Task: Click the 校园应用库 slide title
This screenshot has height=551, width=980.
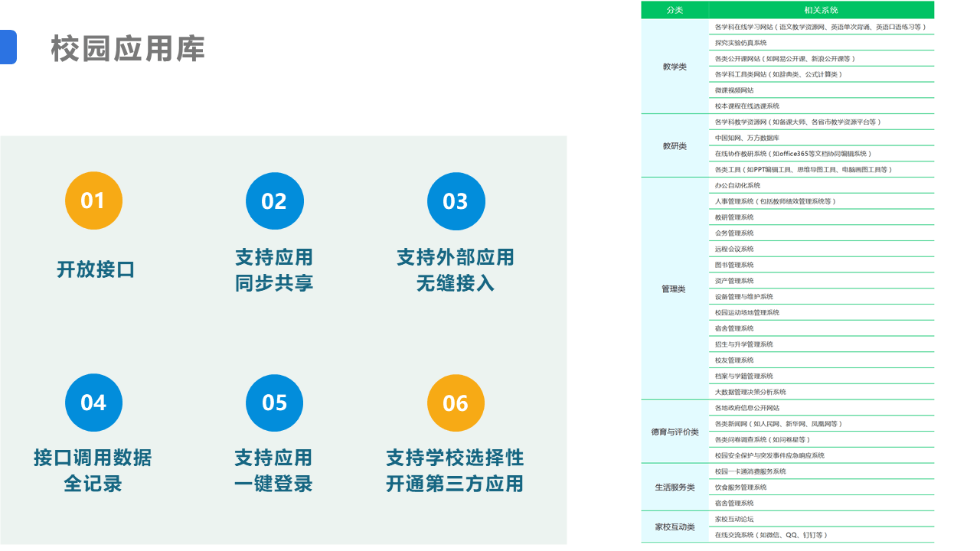Action: click(128, 49)
